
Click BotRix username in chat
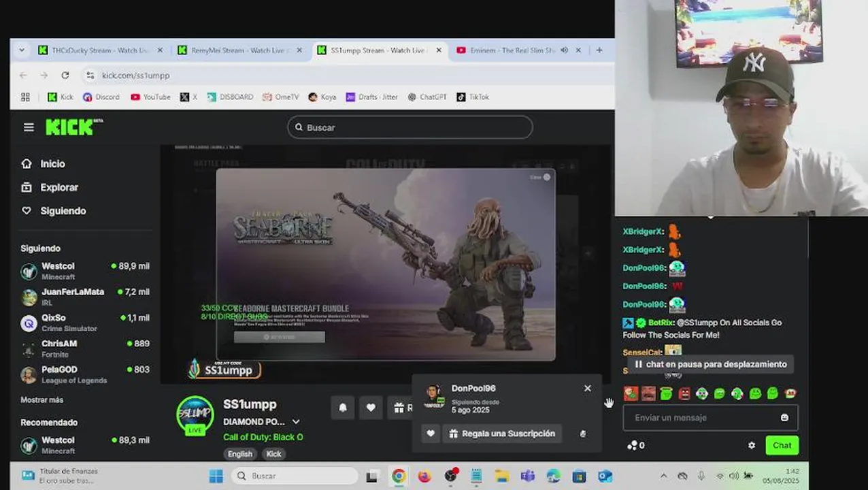(x=661, y=323)
